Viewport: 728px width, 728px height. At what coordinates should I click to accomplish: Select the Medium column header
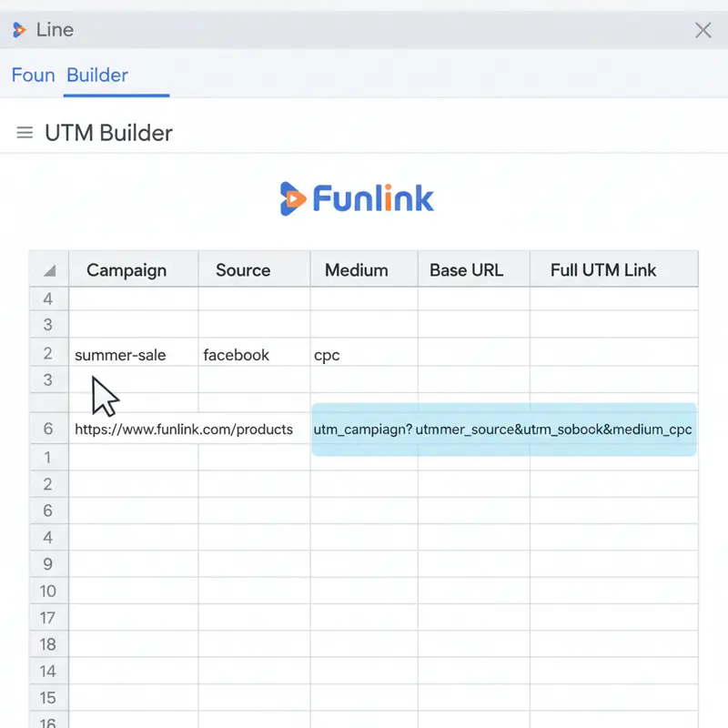356,269
